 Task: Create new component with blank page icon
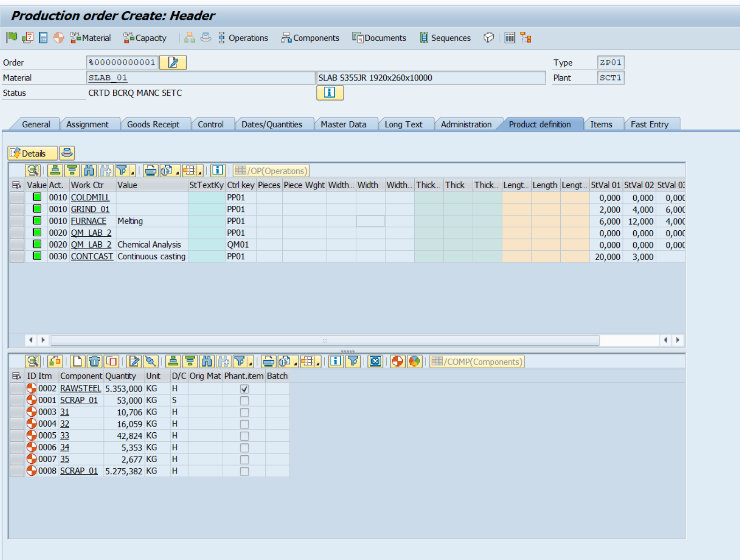coord(77,361)
